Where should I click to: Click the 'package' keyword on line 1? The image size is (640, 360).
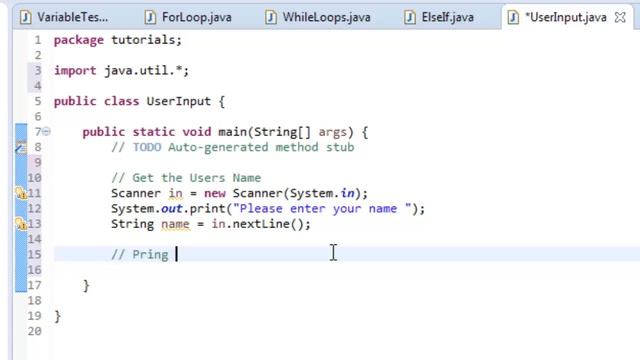click(x=79, y=40)
